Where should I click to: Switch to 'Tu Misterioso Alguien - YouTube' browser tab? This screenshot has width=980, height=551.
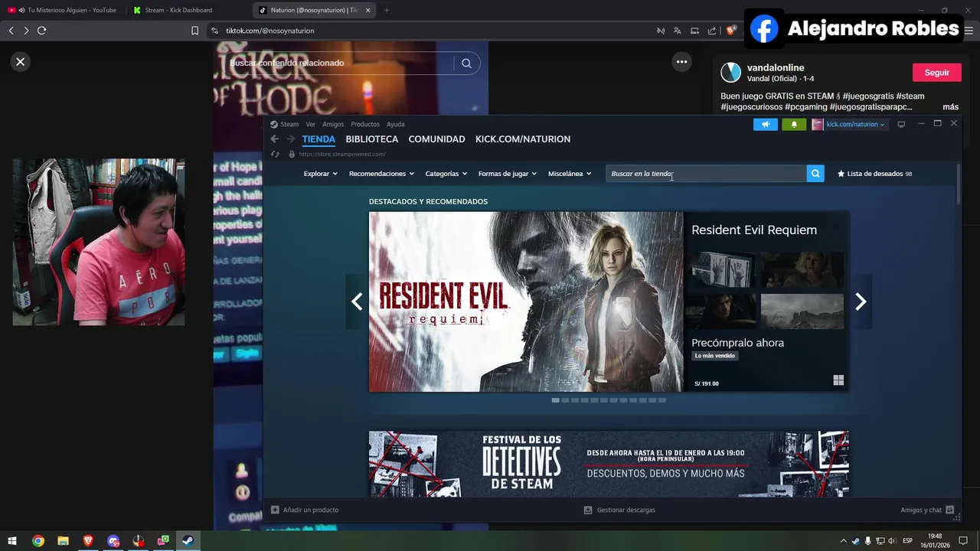(x=63, y=10)
